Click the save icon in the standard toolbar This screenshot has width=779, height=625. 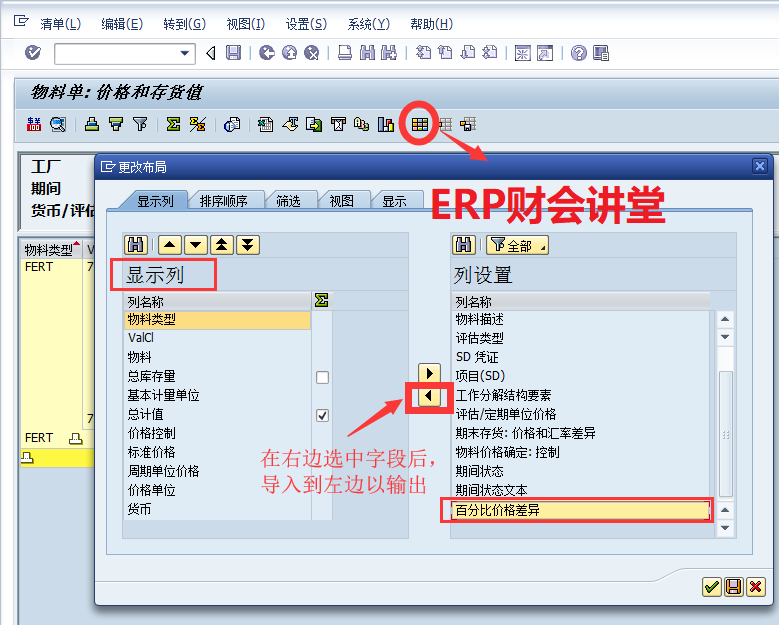coord(233,53)
